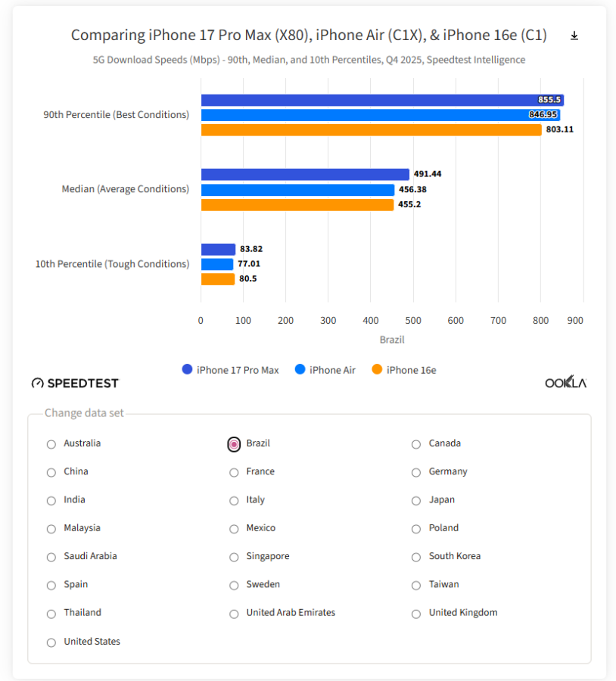Select the South Korea radio button
This screenshot has width=616, height=681.
[416, 557]
